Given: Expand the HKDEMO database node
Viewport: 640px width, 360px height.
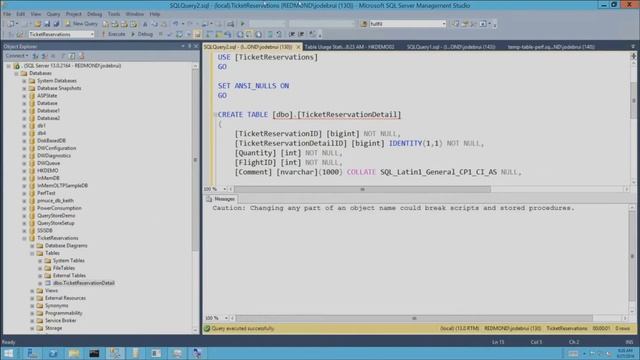Looking at the screenshot, I should pyautogui.click(x=24, y=171).
